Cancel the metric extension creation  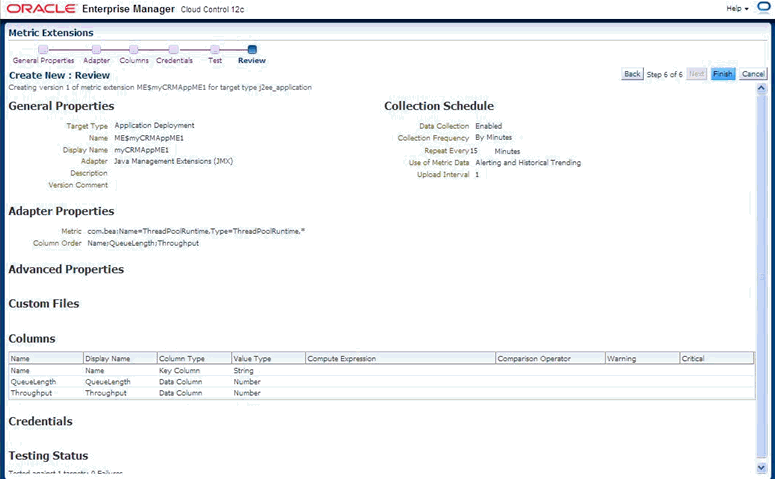tap(753, 74)
